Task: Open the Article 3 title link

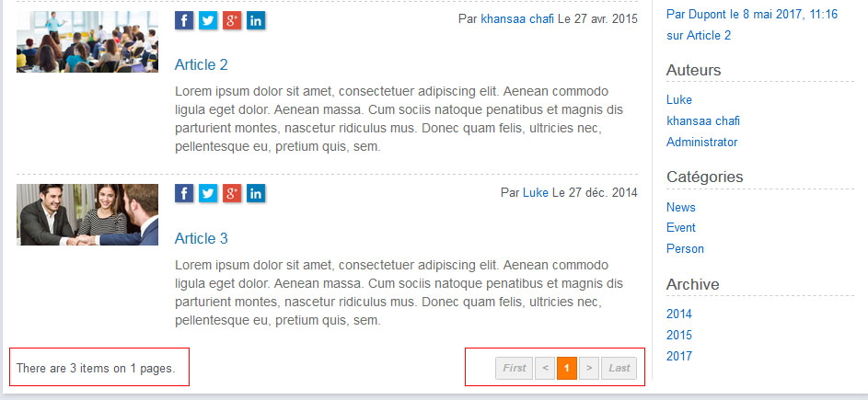Action: click(201, 238)
